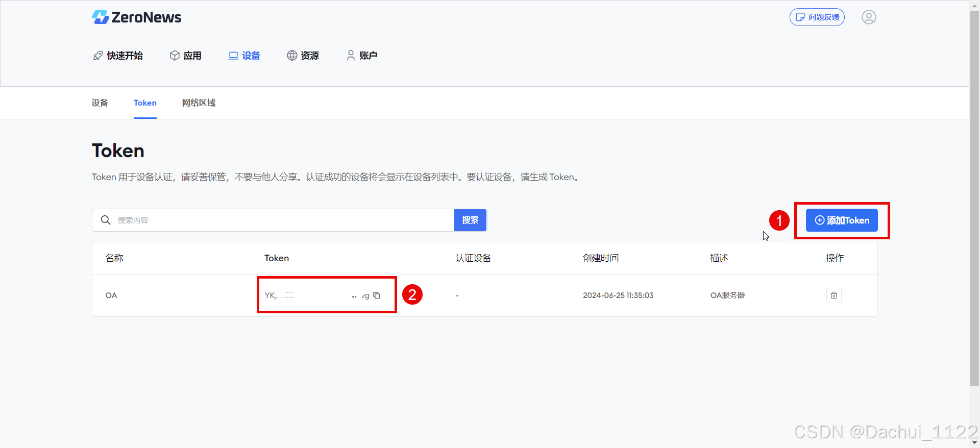
Task: Click the 名称 column header
Action: (114, 258)
